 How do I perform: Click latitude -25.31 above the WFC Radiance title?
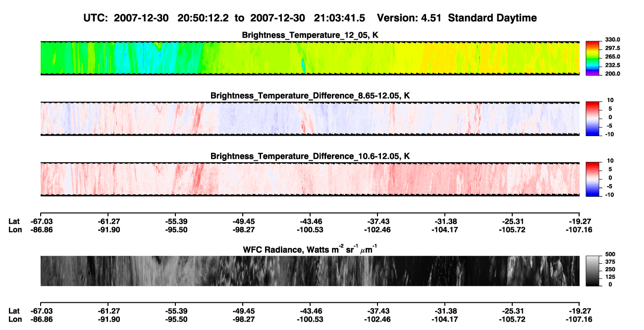(x=513, y=222)
